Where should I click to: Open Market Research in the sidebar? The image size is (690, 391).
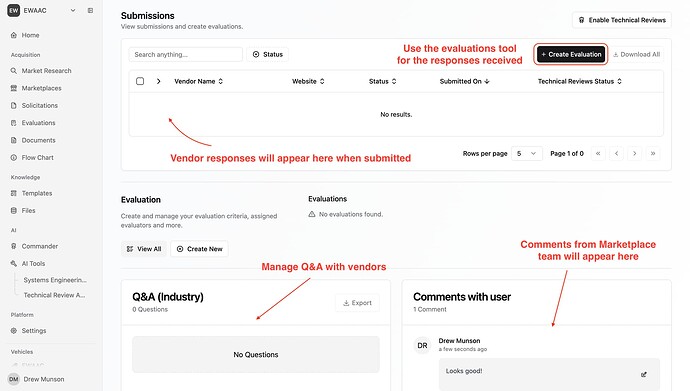pyautogui.click(x=46, y=71)
